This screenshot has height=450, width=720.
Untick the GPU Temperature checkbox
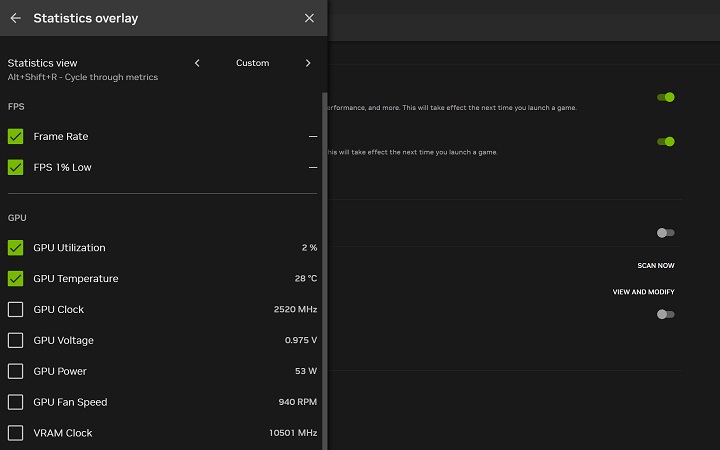tap(15, 278)
